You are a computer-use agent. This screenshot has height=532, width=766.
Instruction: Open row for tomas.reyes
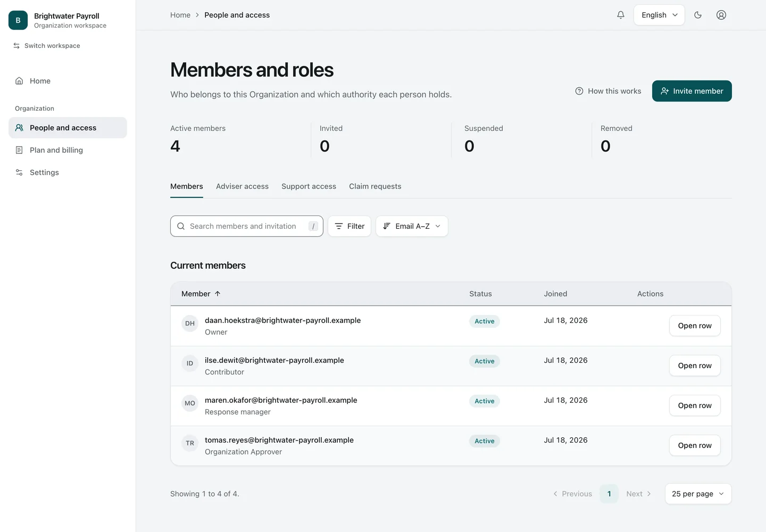[x=695, y=445]
